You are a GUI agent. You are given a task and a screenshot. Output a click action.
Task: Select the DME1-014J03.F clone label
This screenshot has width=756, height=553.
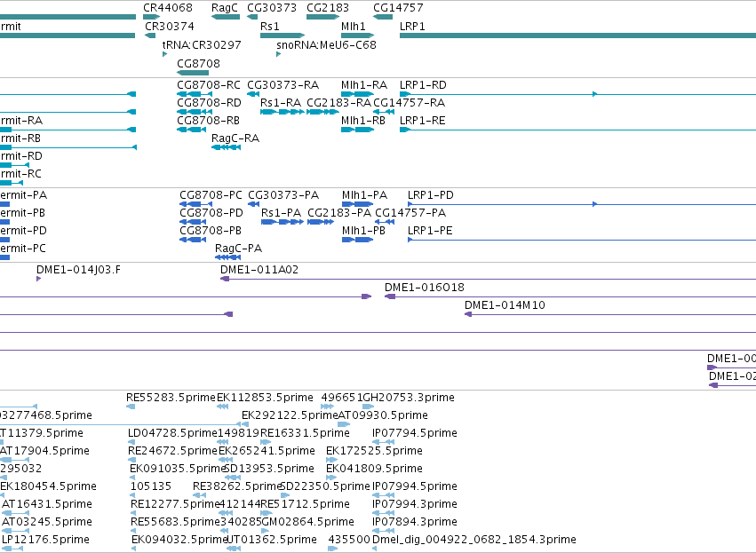(x=78, y=270)
